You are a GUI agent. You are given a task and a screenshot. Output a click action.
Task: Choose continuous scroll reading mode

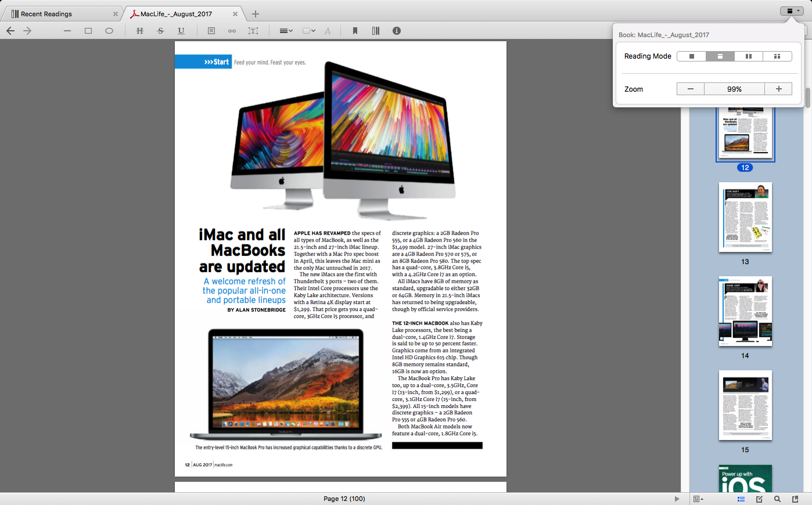[x=720, y=56]
